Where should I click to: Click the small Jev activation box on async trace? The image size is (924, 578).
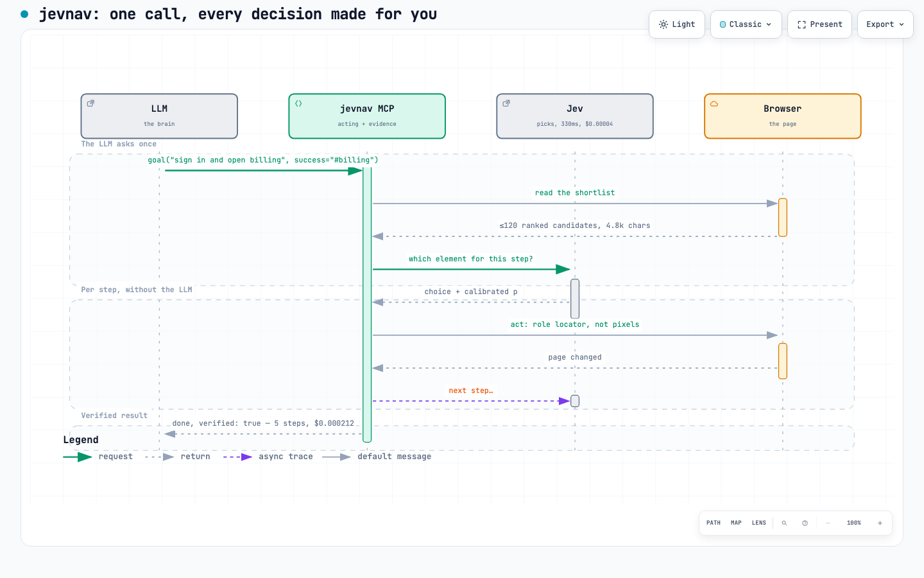coord(575,401)
